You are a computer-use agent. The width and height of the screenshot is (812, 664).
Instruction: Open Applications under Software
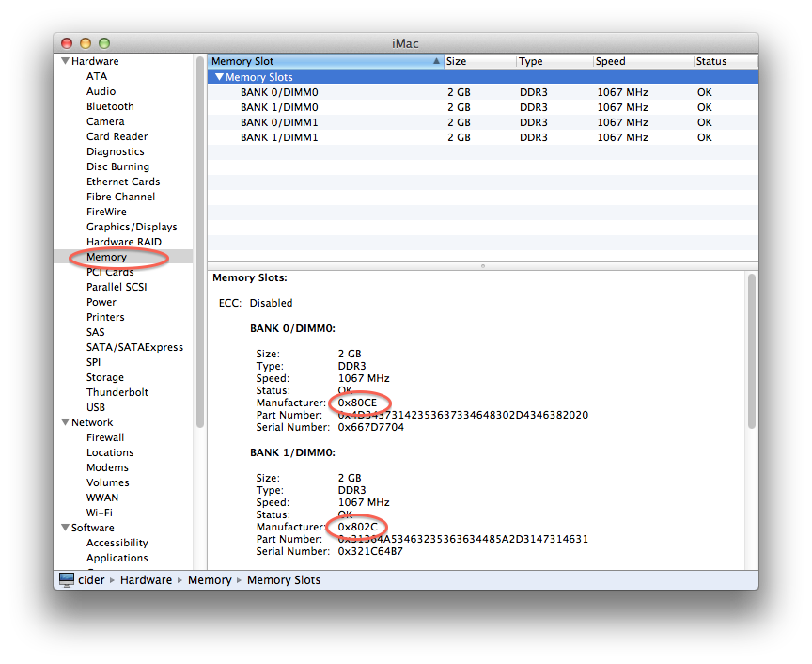[117, 558]
